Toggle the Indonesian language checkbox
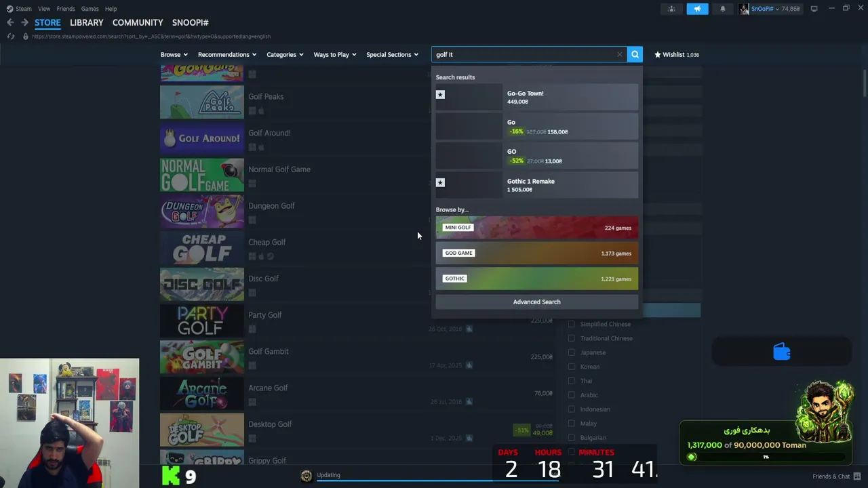 pyautogui.click(x=571, y=409)
